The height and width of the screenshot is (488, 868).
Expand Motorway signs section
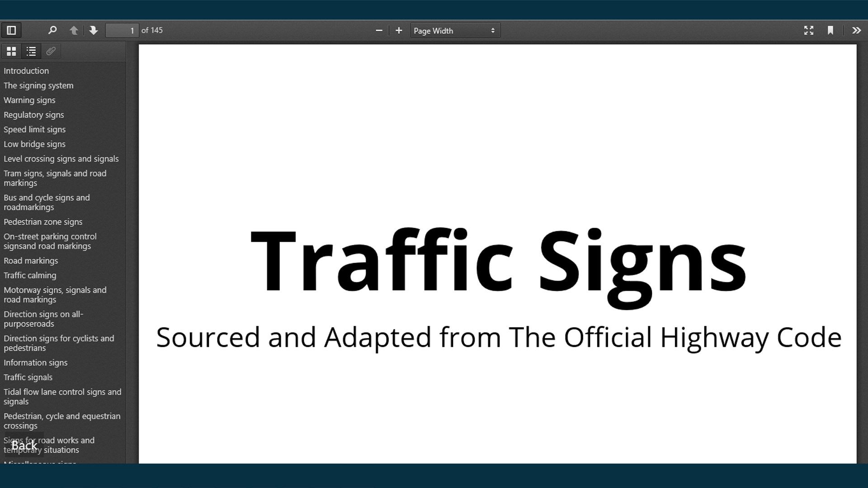(x=55, y=294)
